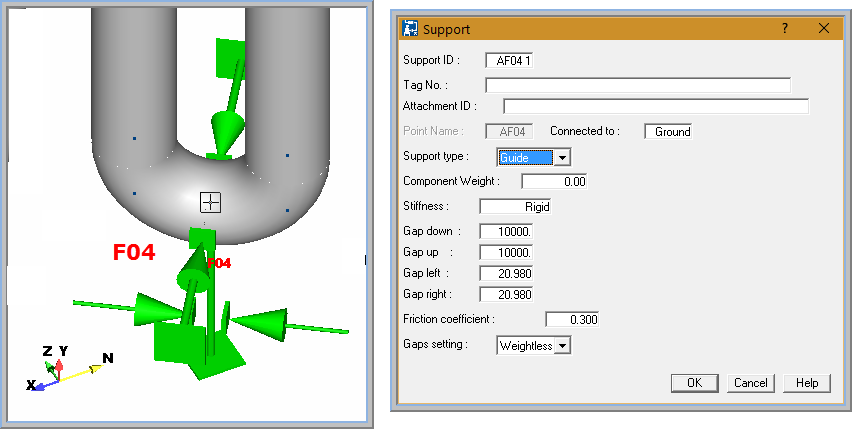Close the Support dialog with X
Image resolution: width=853 pixels, height=429 pixels.
(x=824, y=28)
